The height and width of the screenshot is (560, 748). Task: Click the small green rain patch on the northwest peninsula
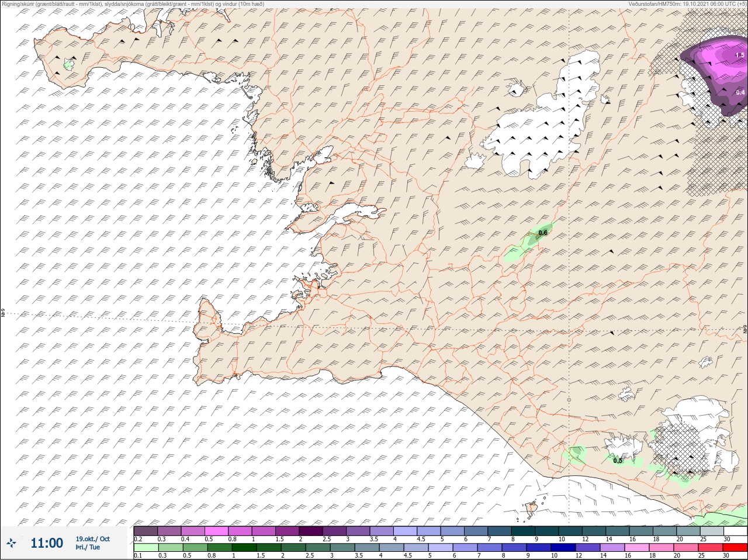click(68, 64)
